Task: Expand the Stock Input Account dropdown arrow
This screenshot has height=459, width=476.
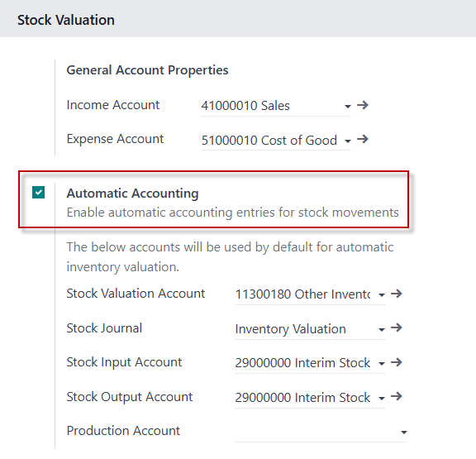Action: pyautogui.click(x=382, y=363)
